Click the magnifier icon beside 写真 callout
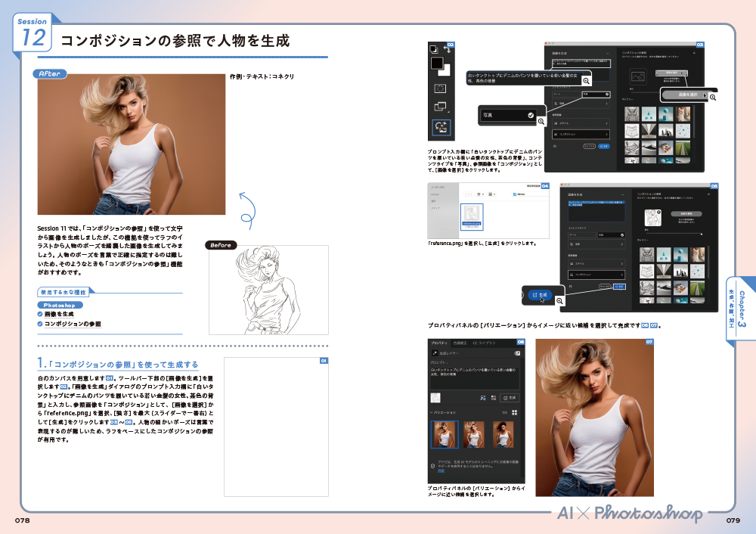This screenshot has width=756, height=534. [x=541, y=120]
